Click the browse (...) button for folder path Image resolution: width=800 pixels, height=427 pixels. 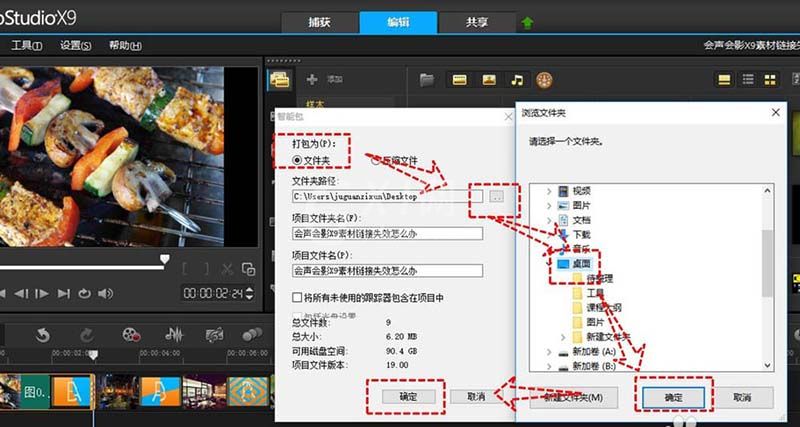click(x=496, y=196)
